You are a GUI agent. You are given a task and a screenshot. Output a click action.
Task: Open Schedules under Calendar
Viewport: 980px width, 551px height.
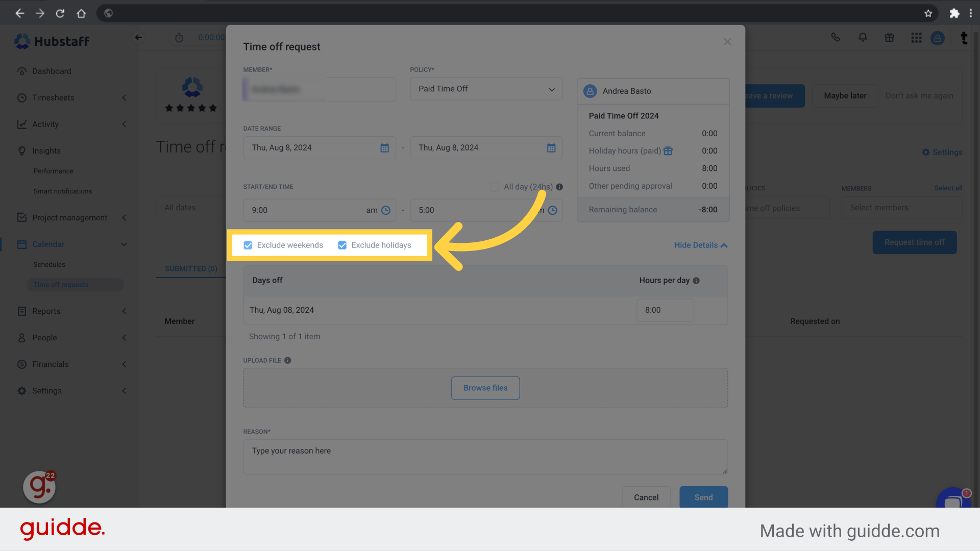click(x=49, y=264)
